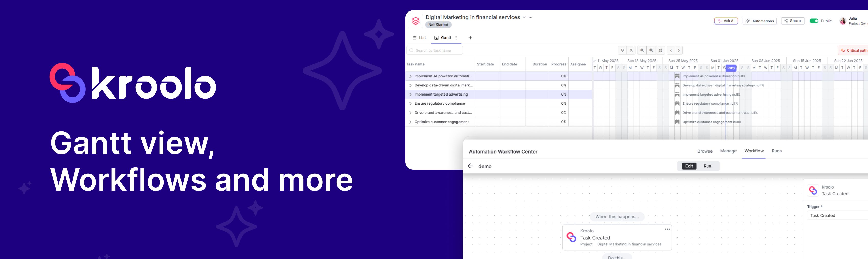Click Implement AI-powered automation Gantt milestone icon

(x=677, y=76)
